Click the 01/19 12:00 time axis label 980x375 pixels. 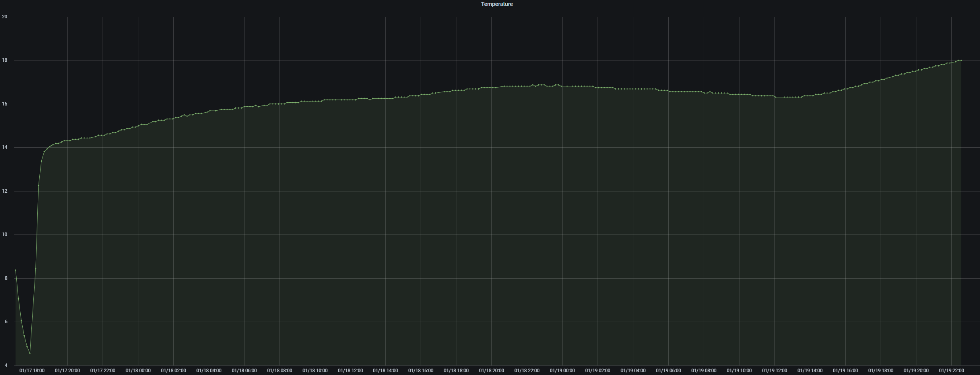774,371
